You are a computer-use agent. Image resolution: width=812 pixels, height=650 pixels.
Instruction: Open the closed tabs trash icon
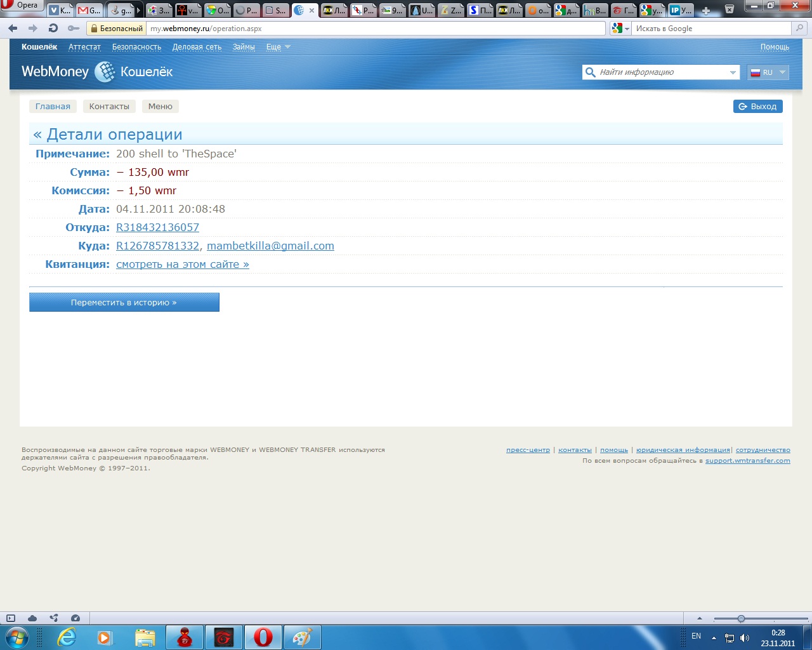[x=730, y=10]
